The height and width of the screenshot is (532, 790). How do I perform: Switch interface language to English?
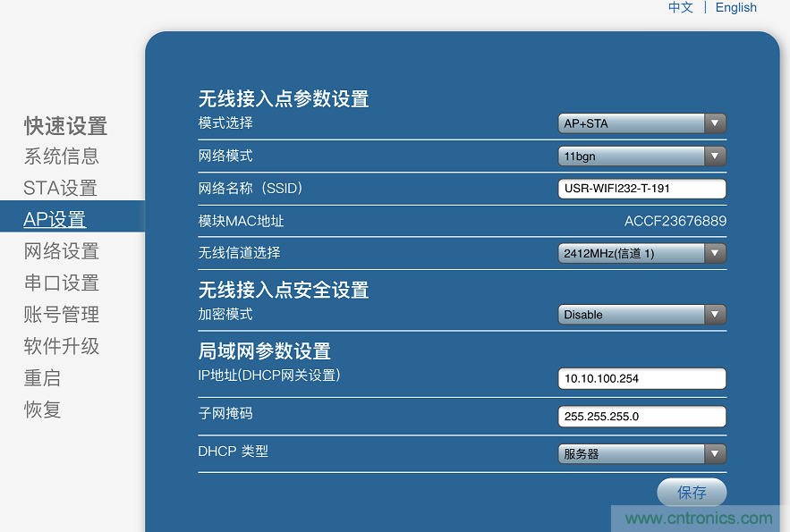[735, 7]
